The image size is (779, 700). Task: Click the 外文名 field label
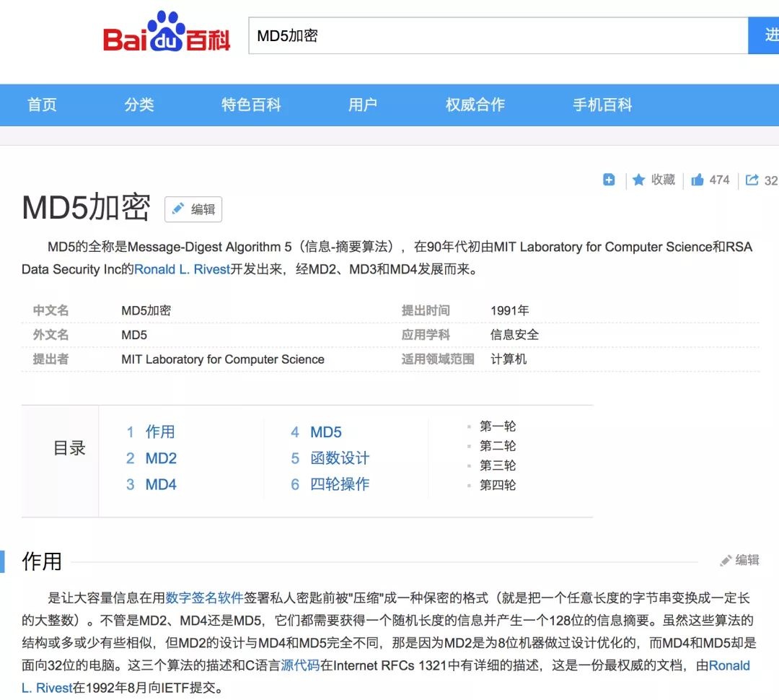pyautogui.click(x=50, y=335)
